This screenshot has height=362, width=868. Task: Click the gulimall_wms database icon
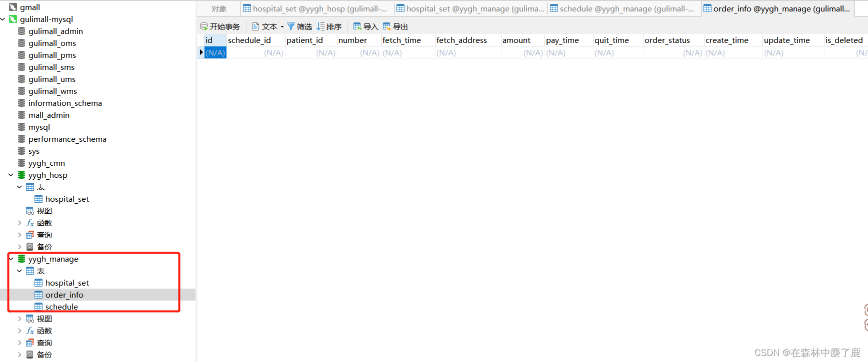click(x=21, y=91)
